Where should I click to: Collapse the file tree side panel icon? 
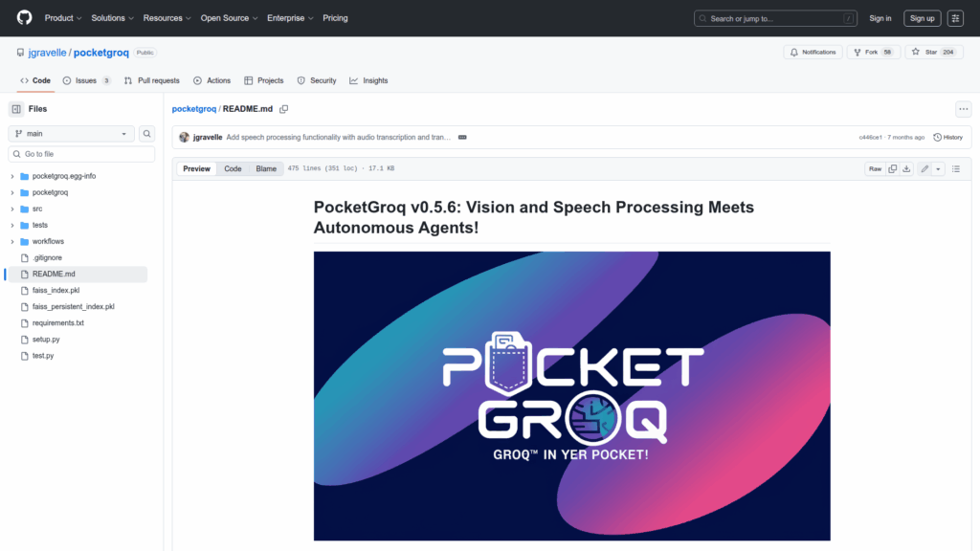pyautogui.click(x=16, y=109)
